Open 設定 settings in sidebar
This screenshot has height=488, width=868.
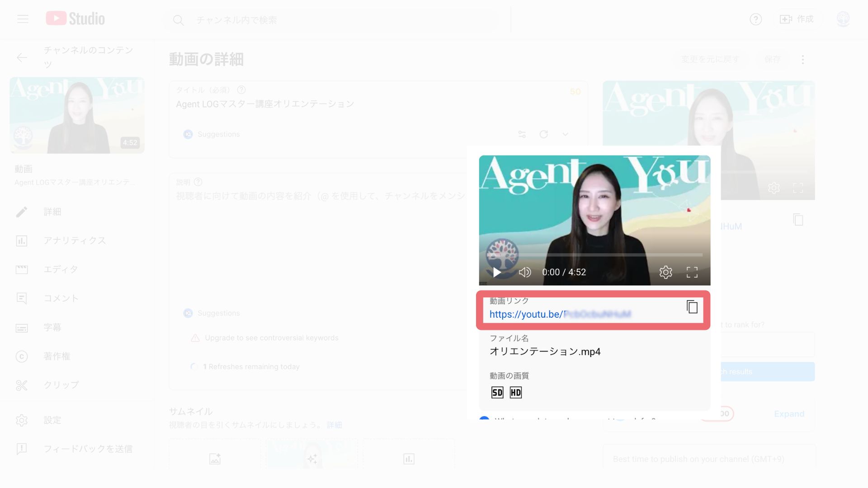pyautogui.click(x=52, y=420)
